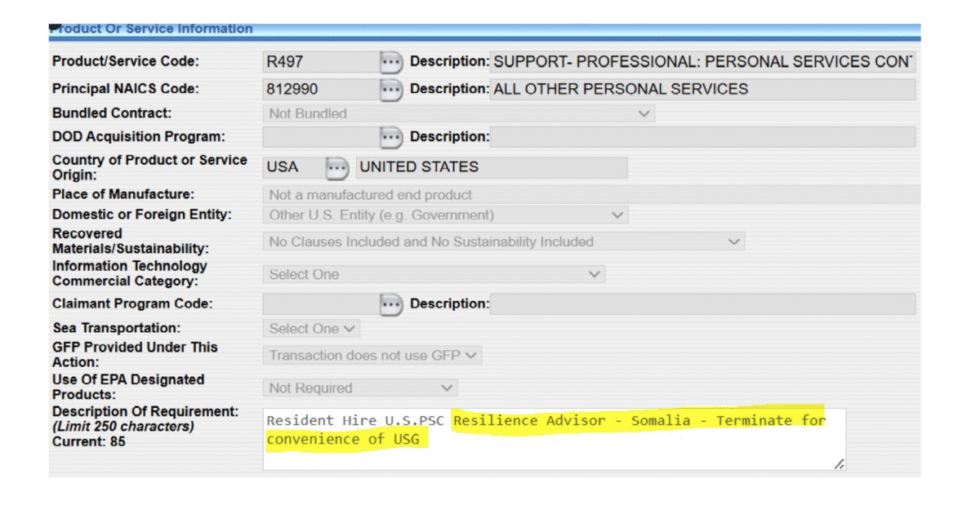
Task: Click the Description Of Requirement label
Action: (145, 412)
